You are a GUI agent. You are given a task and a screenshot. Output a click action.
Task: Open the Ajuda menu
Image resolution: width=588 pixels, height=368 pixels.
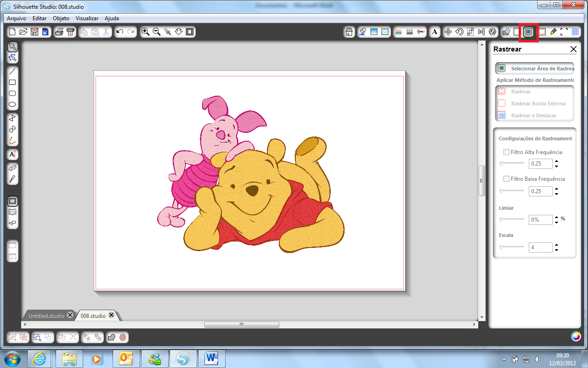[112, 18]
